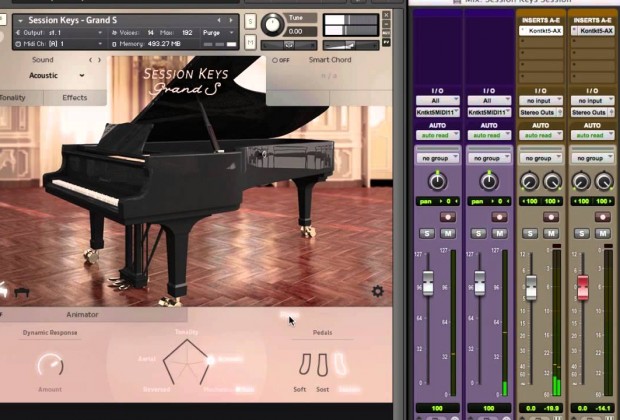The height and width of the screenshot is (420, 620).
Task: Click the memory indicator icon beside Memory 493.27 MB
Action: 114,44
